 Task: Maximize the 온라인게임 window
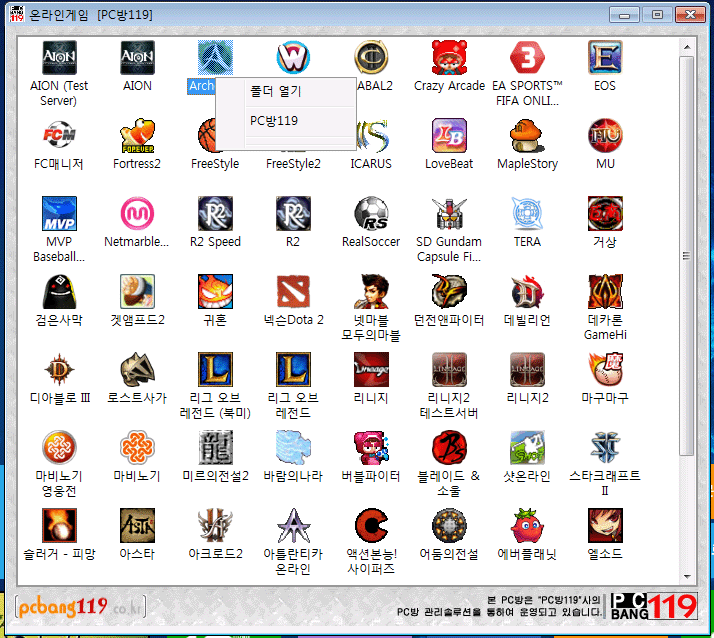pos(657,15)
